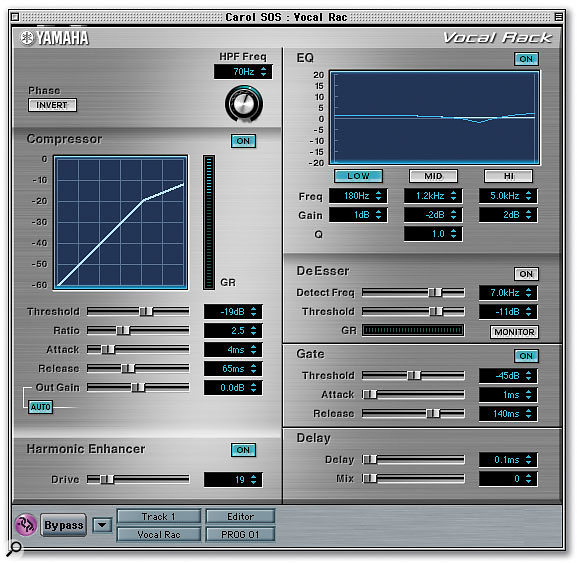Disable AUTO out gain button
Viewport: 577px width, 563px height.
coord(40,407)
